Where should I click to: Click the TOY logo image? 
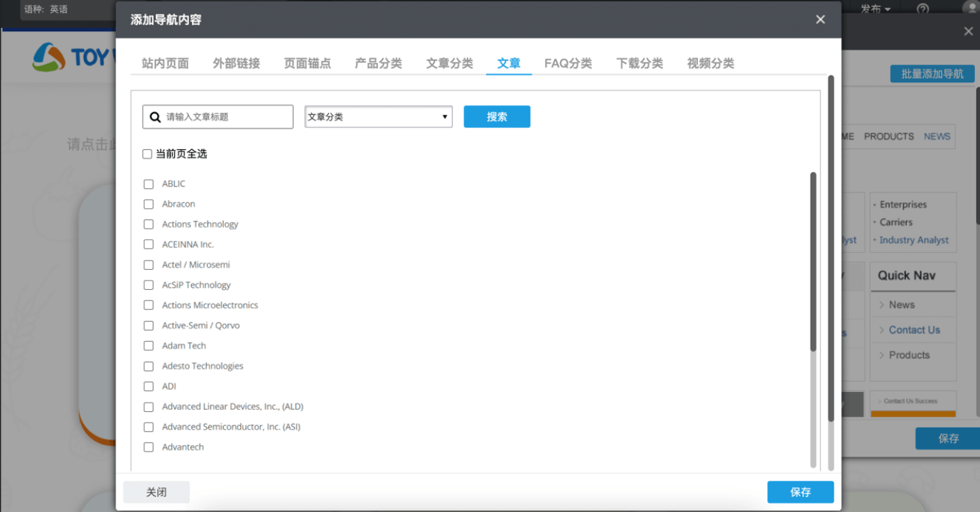click(71, 58)
